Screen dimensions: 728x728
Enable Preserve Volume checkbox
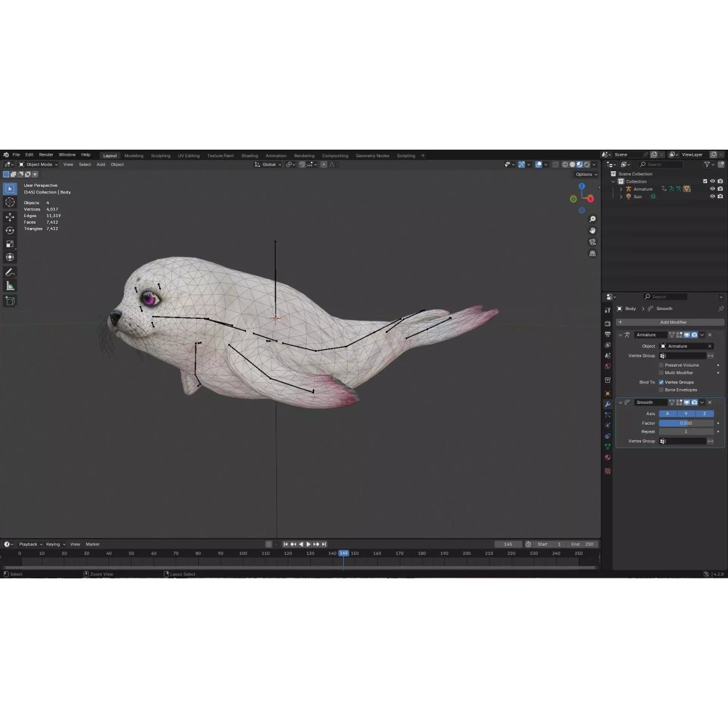point(661,365)
